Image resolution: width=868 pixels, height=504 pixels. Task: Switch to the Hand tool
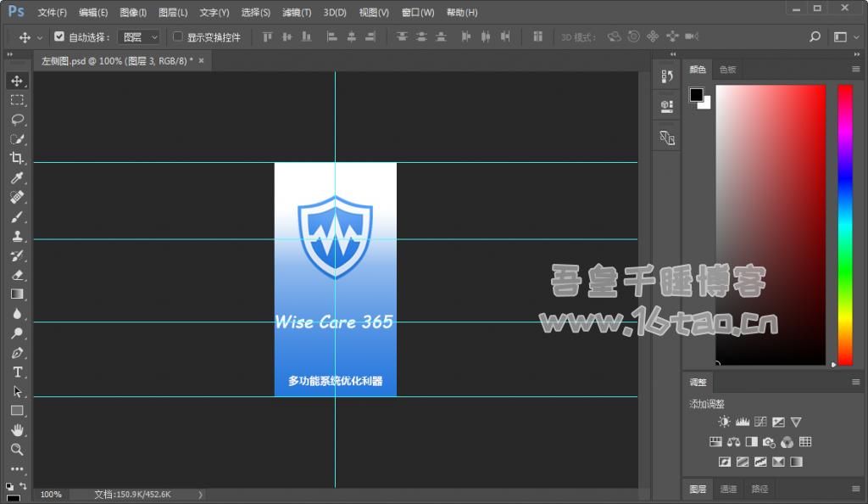[17, 430]
